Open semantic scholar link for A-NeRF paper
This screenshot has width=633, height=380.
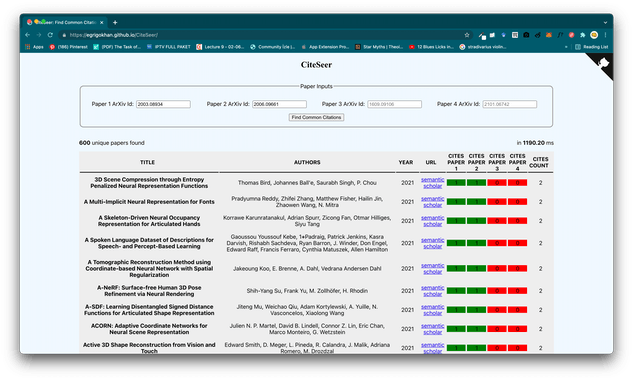[432, 291]
